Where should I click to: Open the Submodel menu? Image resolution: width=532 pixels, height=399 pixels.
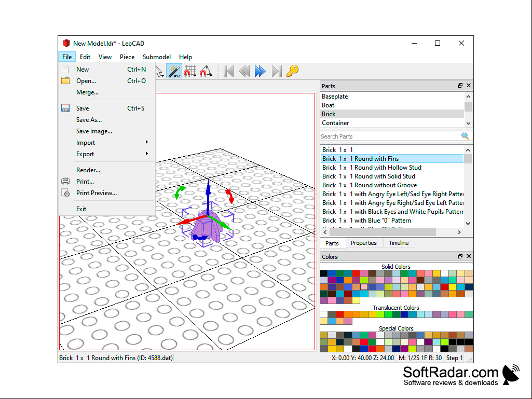156,57
